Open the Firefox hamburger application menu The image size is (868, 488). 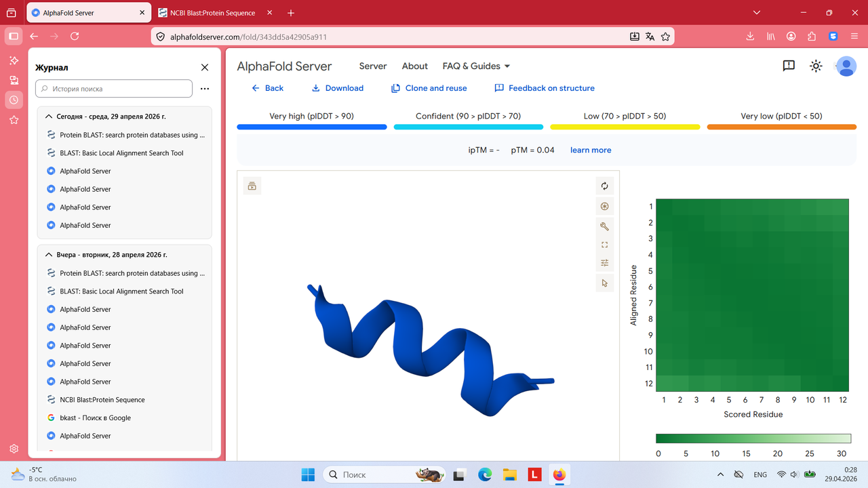pyautogui.click(x=854, y=37)
